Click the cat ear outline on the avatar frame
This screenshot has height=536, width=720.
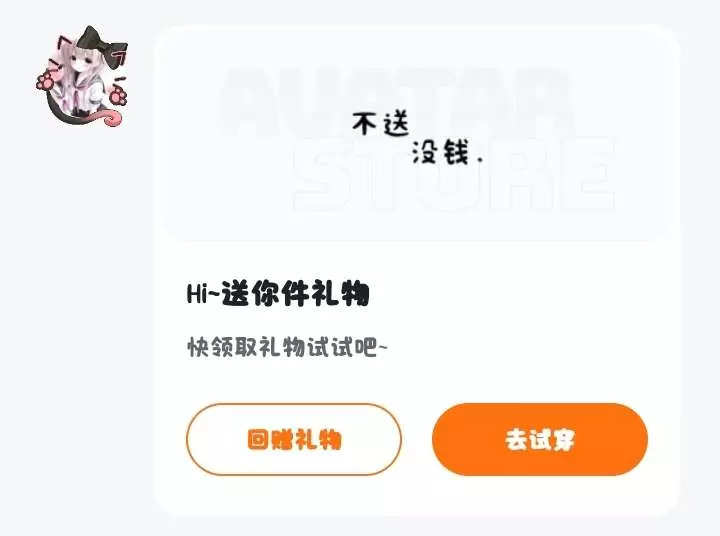(x=66, y=44)
